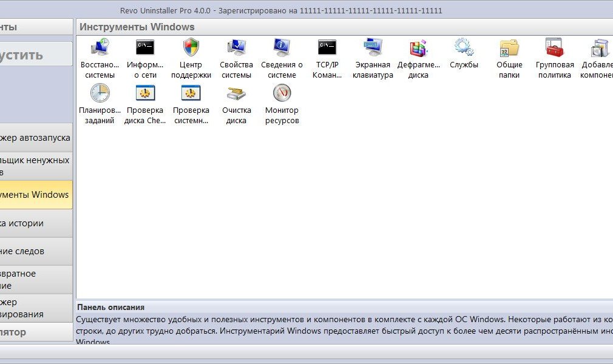Run the system files check icon
The image size is (613, 364).
(191, 93)
